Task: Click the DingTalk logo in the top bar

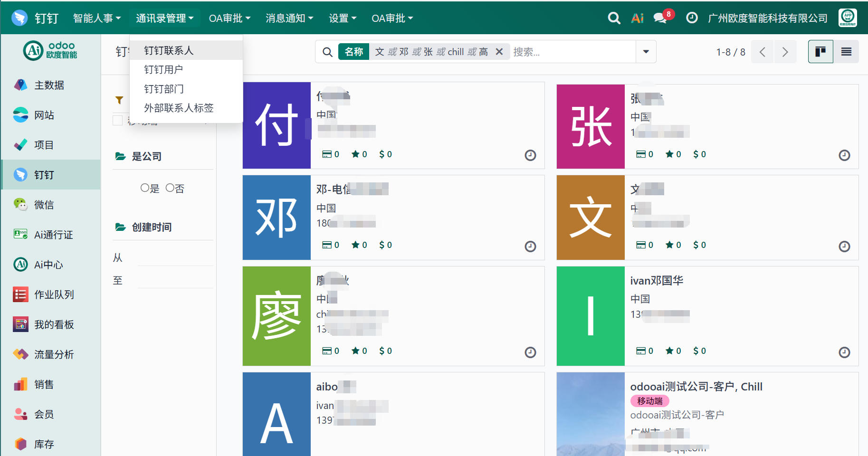Action: (19, 18)
